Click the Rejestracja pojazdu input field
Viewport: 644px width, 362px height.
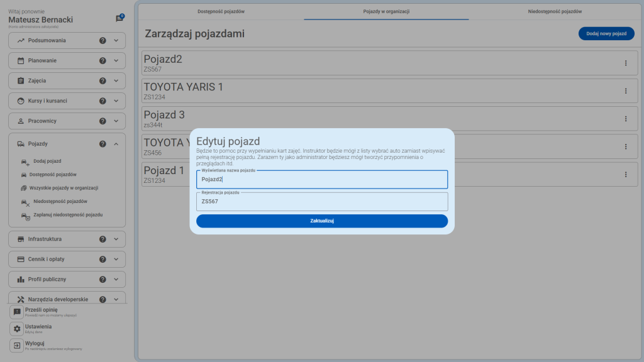pyautogui.click(x=321, y=202)
